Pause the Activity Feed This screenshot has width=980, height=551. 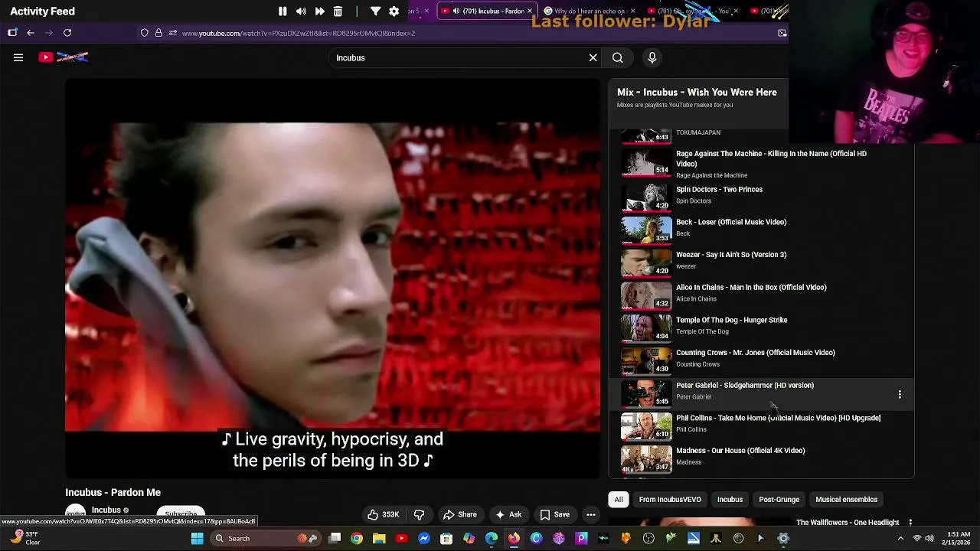point(283,11)
